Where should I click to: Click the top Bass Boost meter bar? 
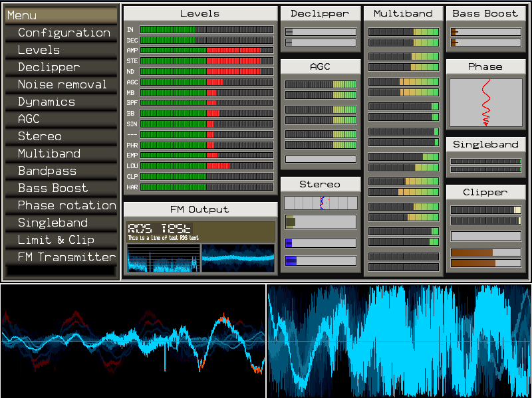486,32
